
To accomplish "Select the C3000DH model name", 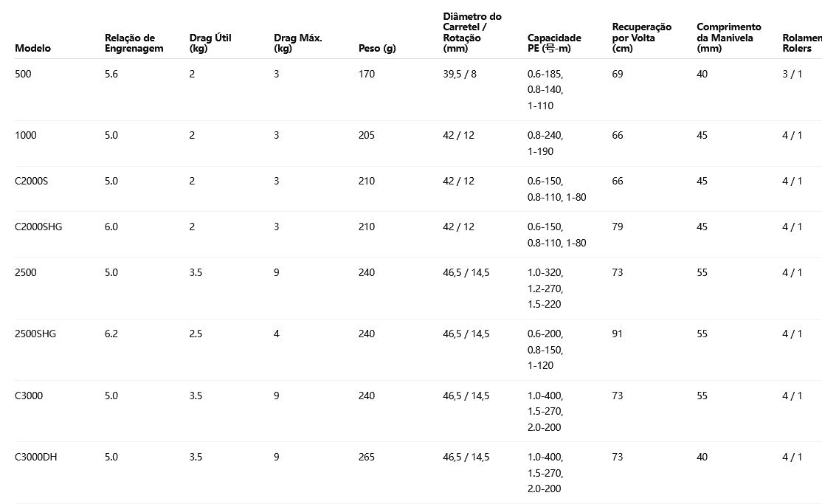I will (36, 457).
